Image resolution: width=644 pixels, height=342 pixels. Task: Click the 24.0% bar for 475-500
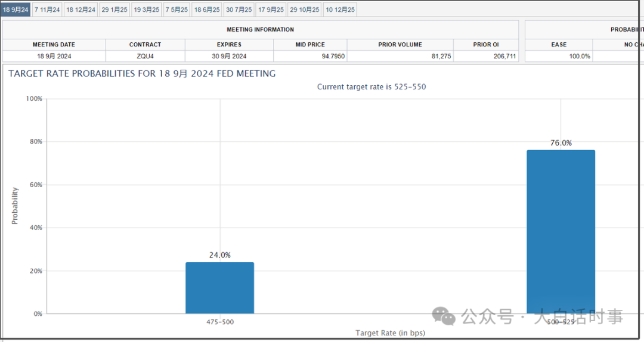[x=219, y=288]
